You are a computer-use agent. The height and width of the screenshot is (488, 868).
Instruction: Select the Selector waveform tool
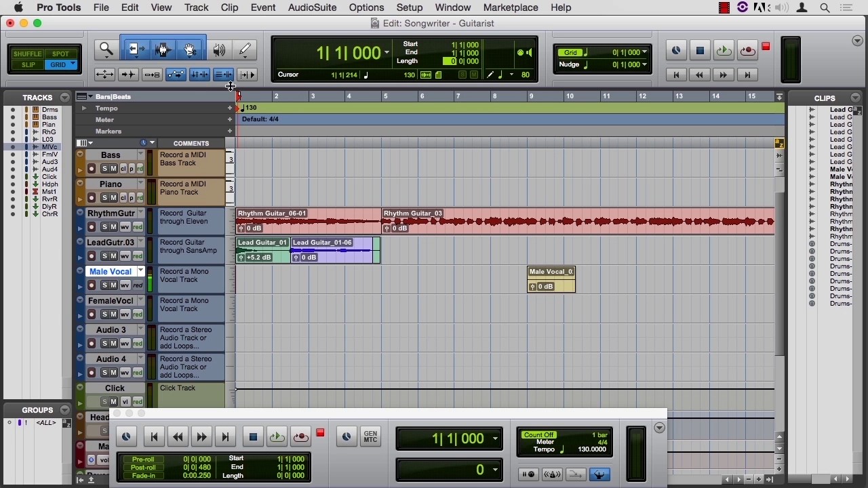point(162,49)
